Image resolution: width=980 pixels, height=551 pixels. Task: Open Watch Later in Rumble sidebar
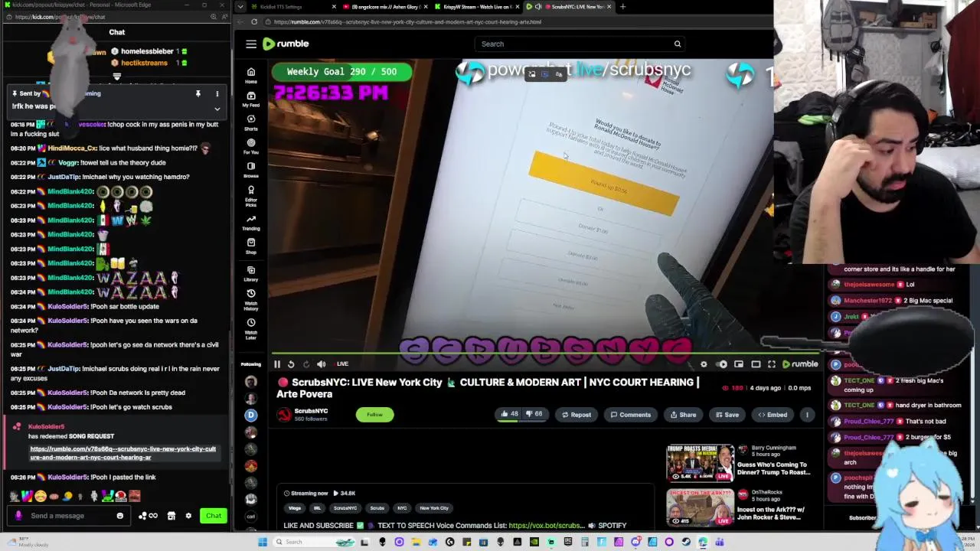(250, 329)
